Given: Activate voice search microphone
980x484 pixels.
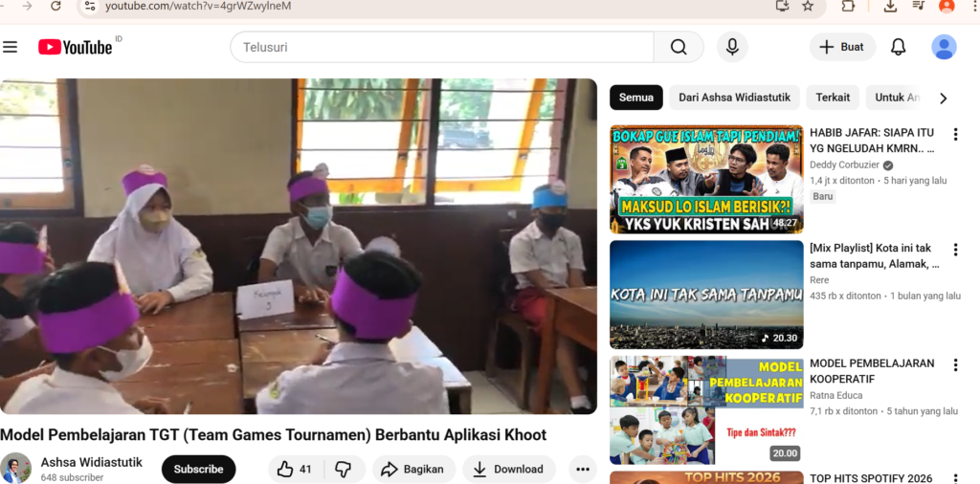Looking at the screenshot, I should [x=732, y=47].
